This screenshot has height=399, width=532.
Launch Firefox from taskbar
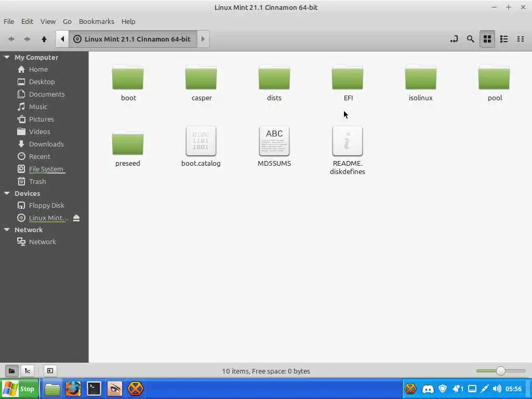(x=73, y=389)
